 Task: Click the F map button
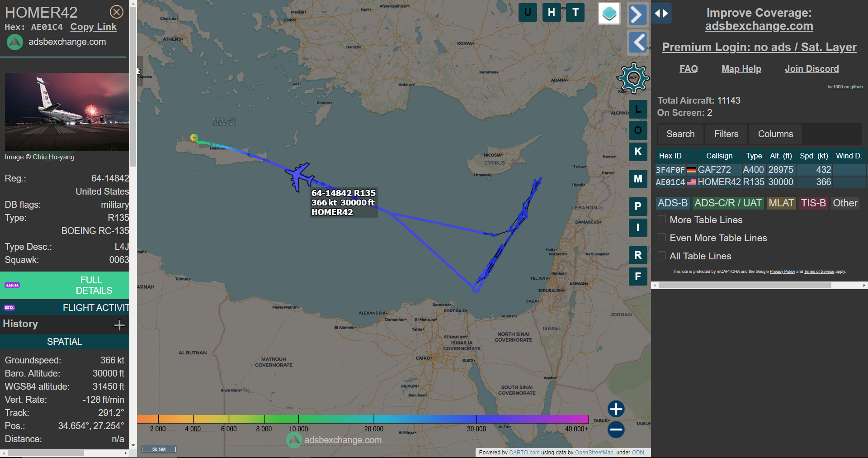click(x=638, y=277)
